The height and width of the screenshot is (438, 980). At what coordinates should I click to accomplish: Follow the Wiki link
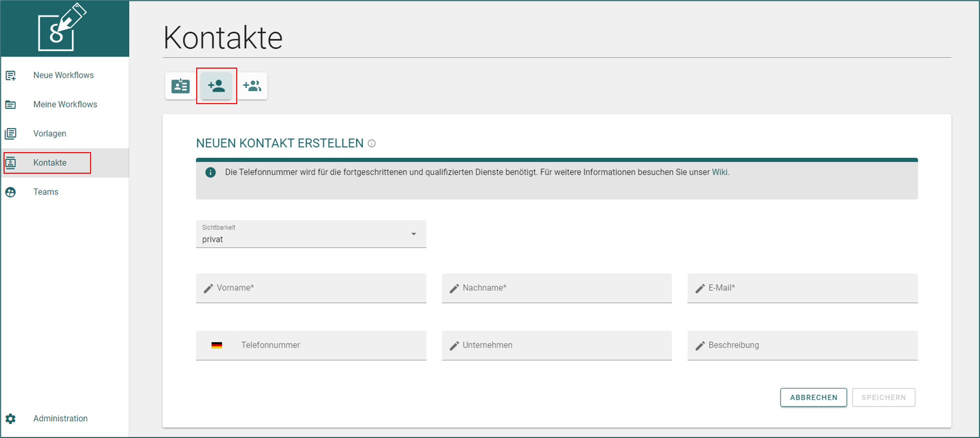[x=720, y=172]
